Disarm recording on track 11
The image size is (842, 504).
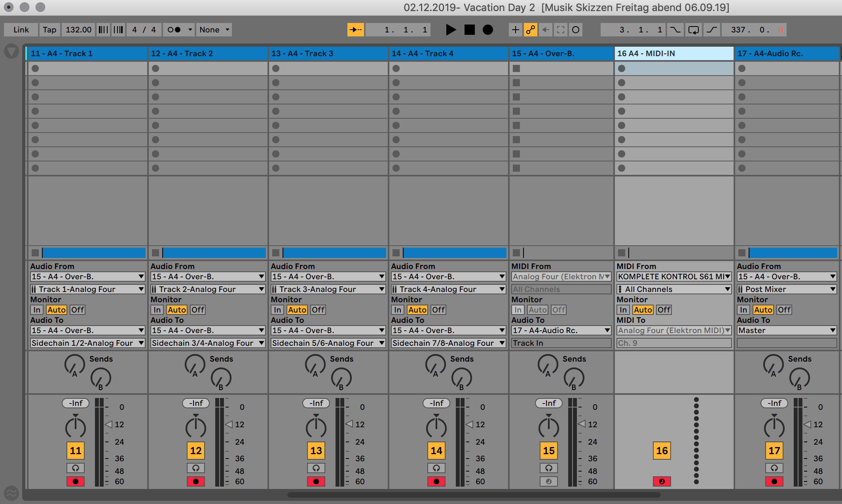pyautogui.click(x=76, y=481)
